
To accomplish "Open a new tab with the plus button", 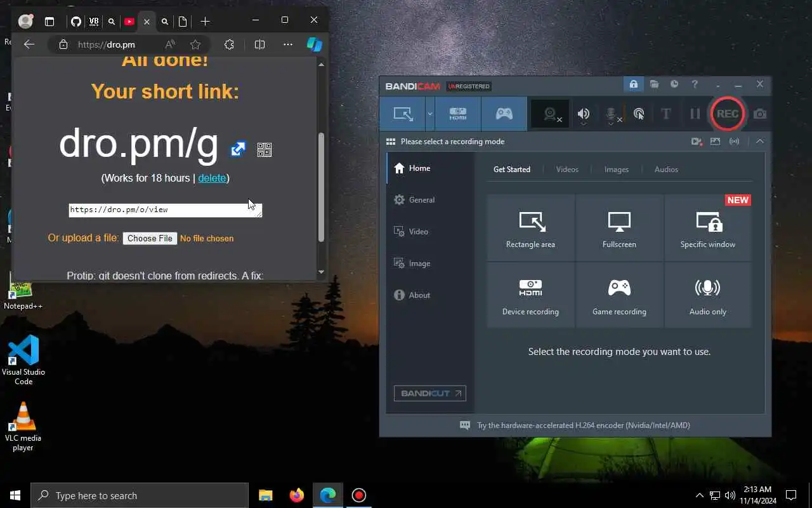I will pos(205,22).
